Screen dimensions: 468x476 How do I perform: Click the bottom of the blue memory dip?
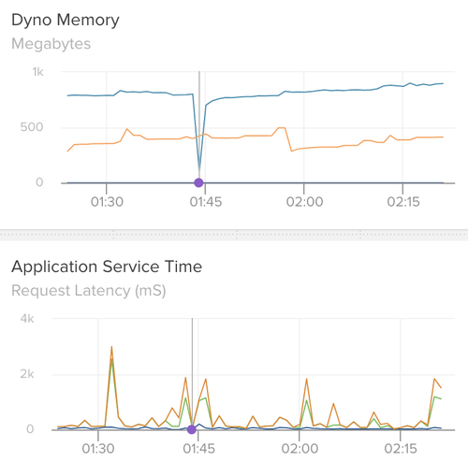(199, 170)
